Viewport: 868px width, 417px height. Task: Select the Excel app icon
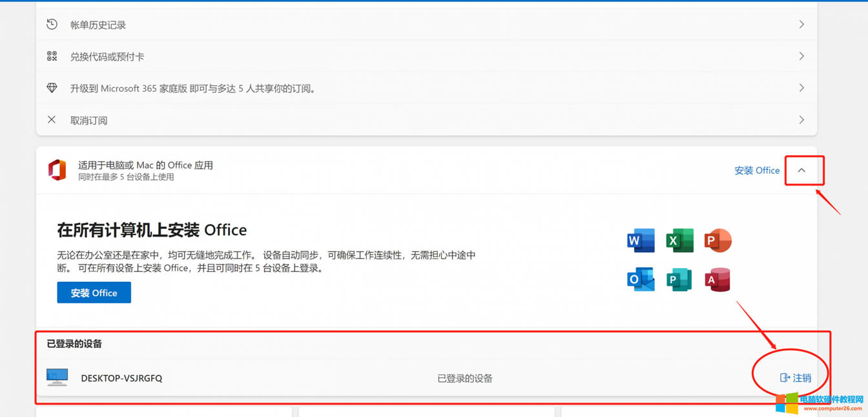point(679,240)
